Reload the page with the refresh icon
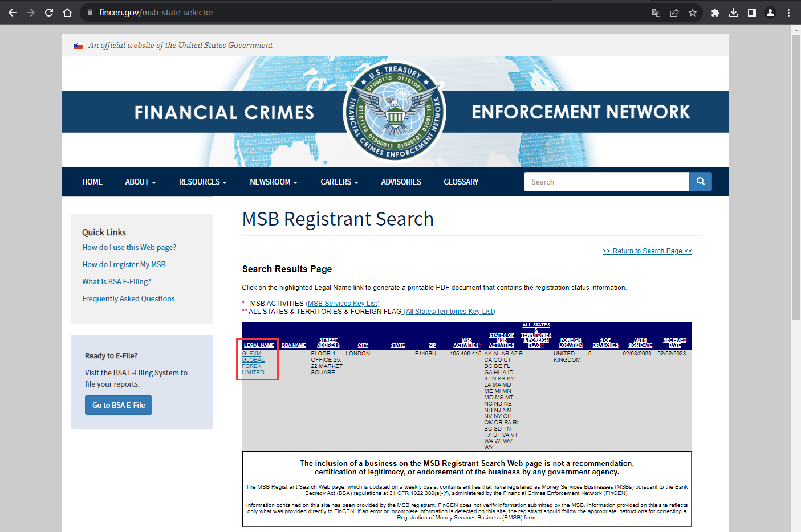The image size is (801, 532). [49, 13]
